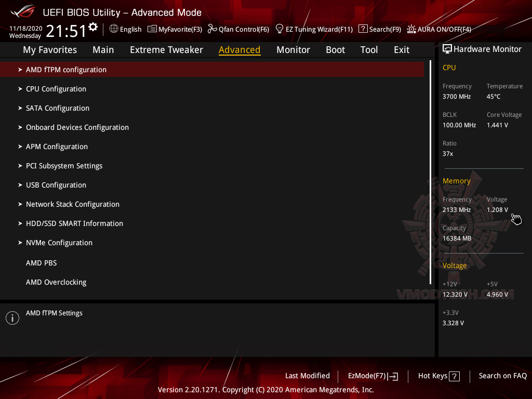Expand USB Configuration arrow
532x399 pixels.
pyautogui.click(x=20, y=185)
